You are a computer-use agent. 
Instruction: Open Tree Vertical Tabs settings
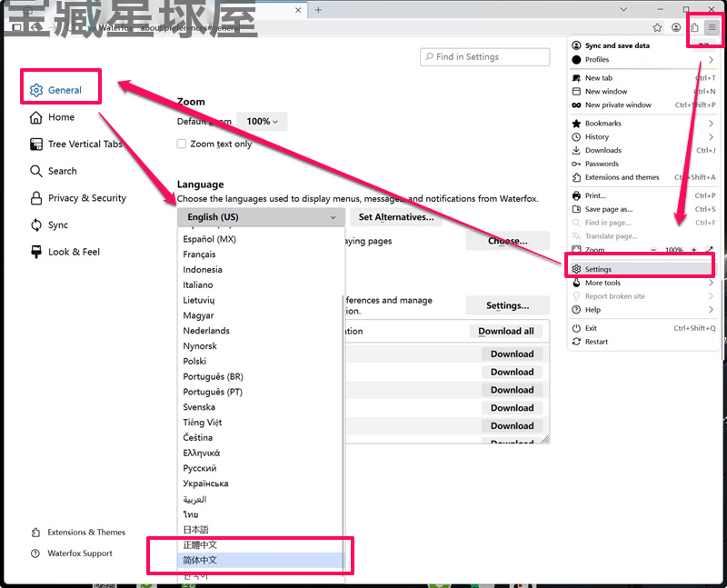76,145
